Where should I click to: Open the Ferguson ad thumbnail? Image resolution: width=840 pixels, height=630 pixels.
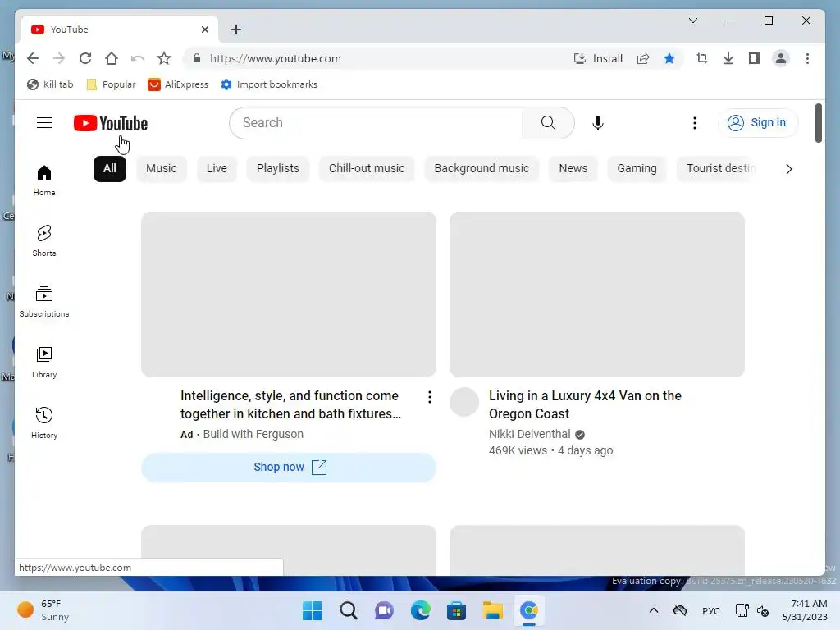(289, 294)
